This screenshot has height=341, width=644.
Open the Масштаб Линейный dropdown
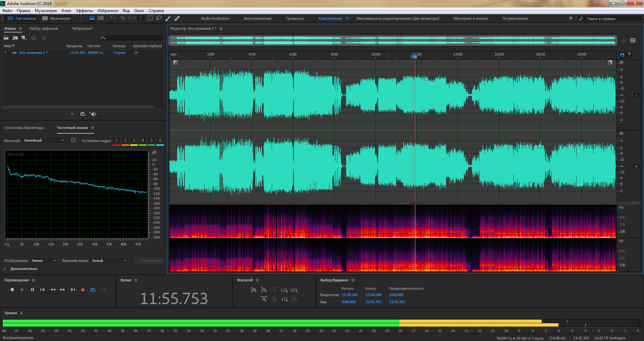[44, 141]
